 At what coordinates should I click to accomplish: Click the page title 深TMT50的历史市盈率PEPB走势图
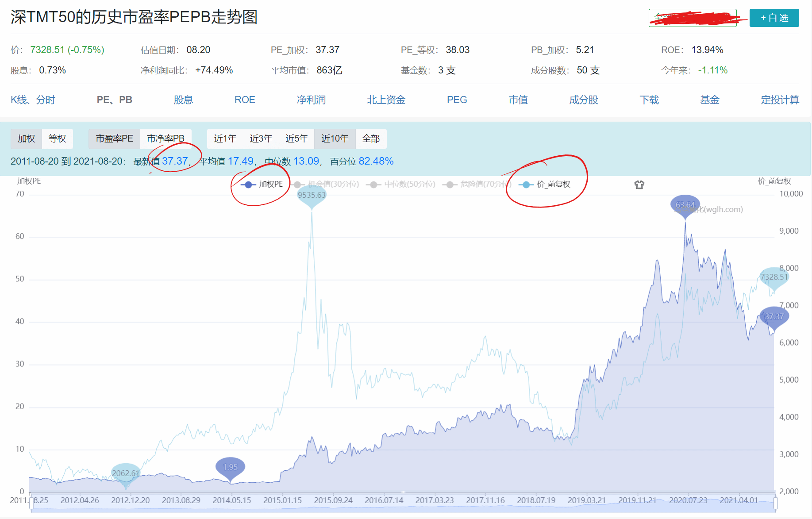click(x=134, y=17)
